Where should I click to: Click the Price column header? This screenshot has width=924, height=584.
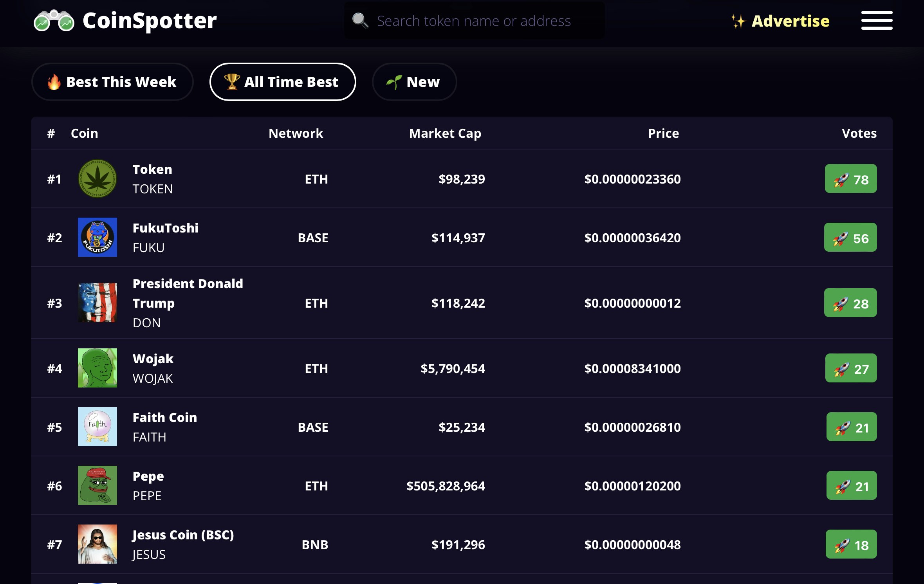click(664, 133)
